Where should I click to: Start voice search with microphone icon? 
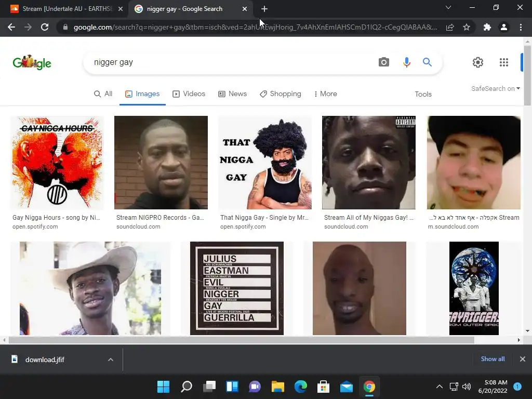pos(406,62)
